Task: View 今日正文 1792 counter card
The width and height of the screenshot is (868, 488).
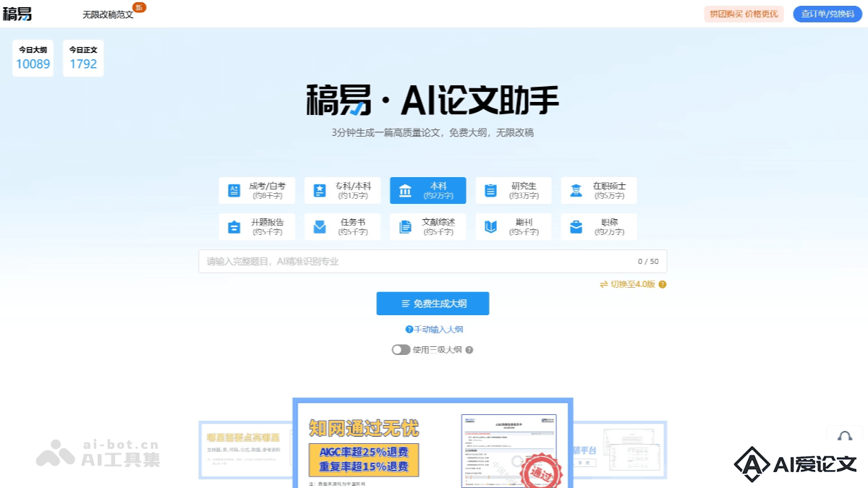Action: [83, 58]
